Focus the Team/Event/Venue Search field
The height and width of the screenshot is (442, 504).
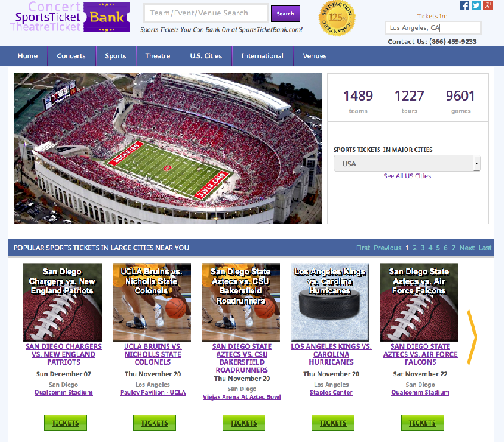pyautogui.click(x=206, y=13)
